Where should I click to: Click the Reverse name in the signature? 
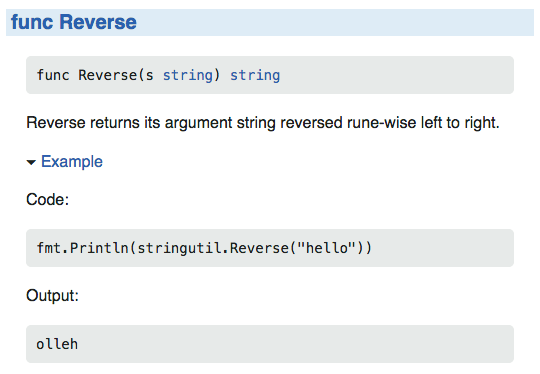point(107,75)
